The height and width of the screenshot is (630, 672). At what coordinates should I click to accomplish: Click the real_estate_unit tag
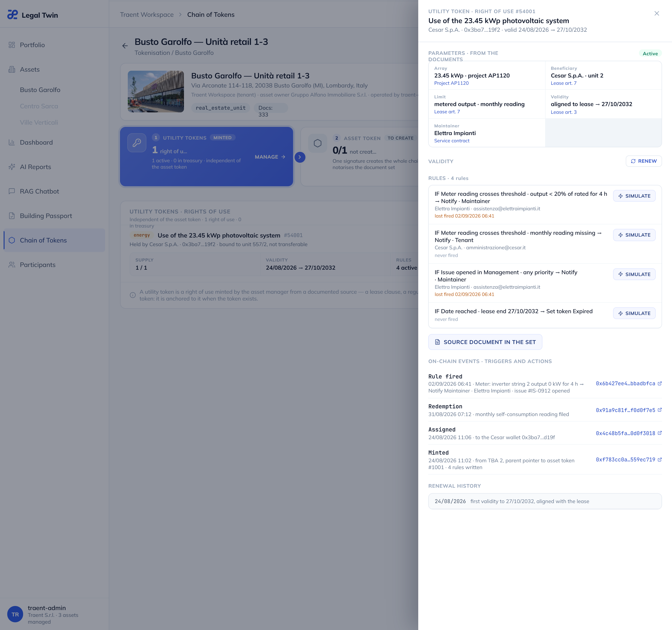click(x=220, y=108)
